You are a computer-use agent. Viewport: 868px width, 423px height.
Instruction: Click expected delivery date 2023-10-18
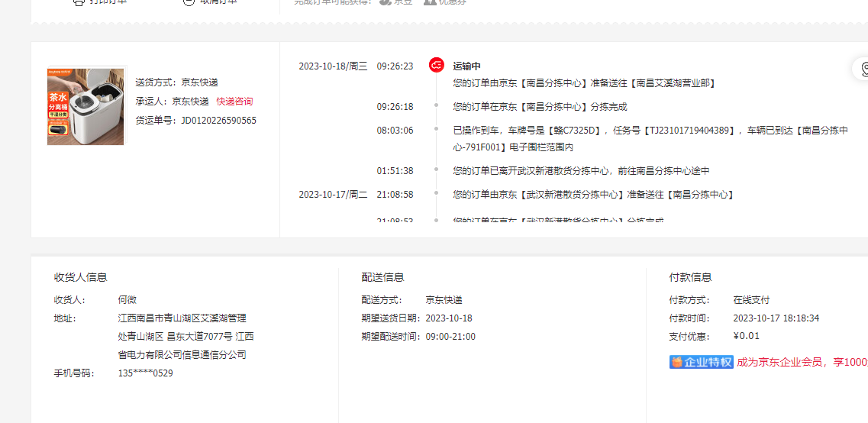449,318
